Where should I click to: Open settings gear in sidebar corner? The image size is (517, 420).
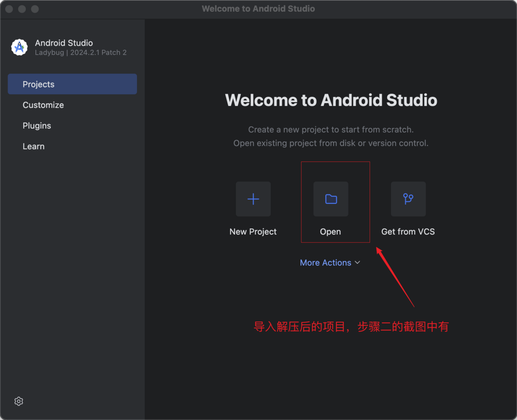click(x=19, y=401)
